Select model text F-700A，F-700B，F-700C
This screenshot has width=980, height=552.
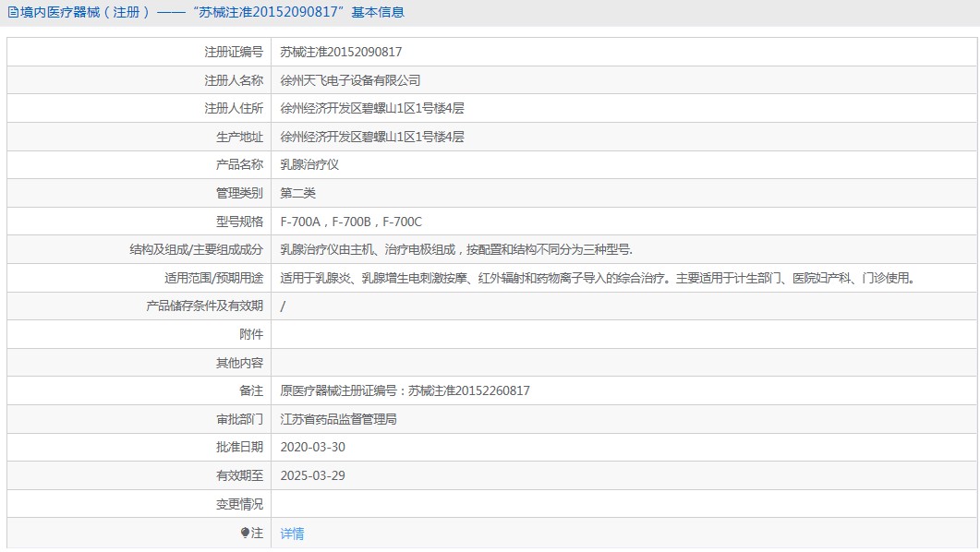coord(351,222)
